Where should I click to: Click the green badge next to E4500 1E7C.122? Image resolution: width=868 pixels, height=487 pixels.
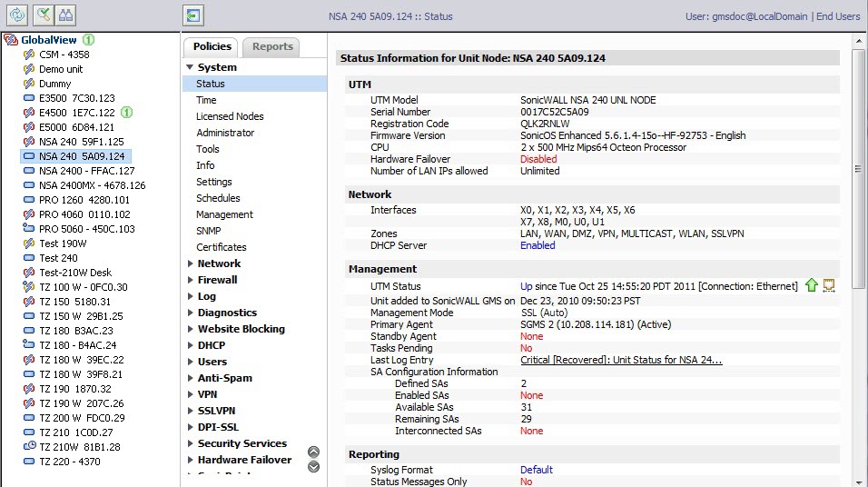[x=127, y=113]
